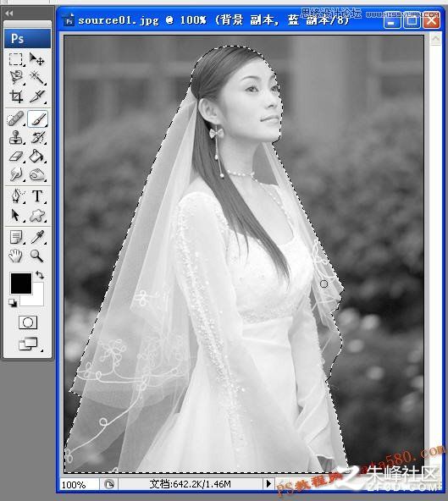Pick the Paint Bucket tool

coord(36,157)
